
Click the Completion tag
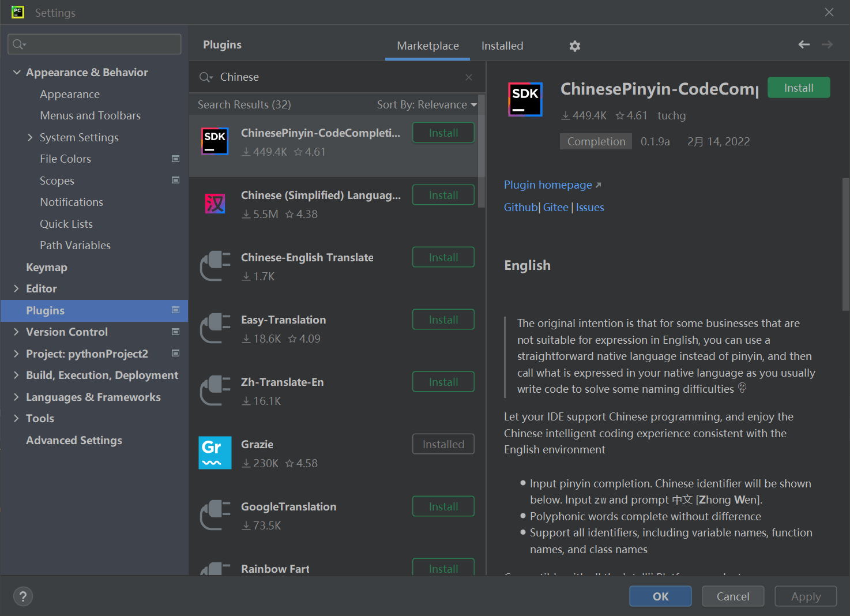coord(596,141)
